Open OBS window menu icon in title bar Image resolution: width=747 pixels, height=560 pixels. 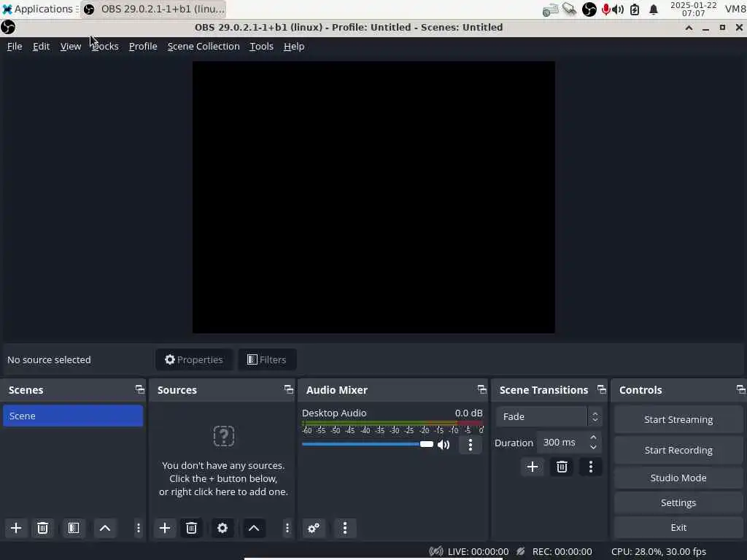8,27
